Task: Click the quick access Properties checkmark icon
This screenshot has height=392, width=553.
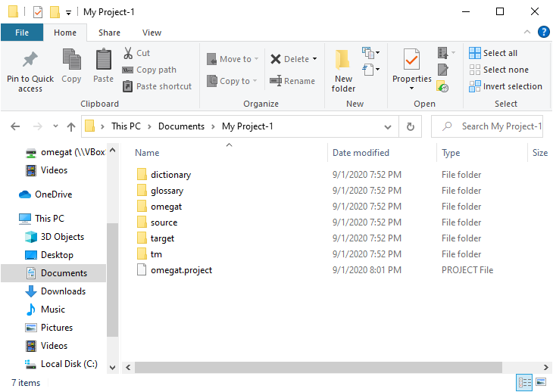Action: 38,12
